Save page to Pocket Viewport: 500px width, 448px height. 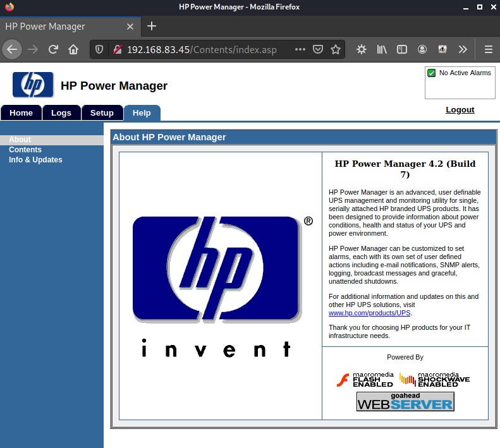click(318, 49)
